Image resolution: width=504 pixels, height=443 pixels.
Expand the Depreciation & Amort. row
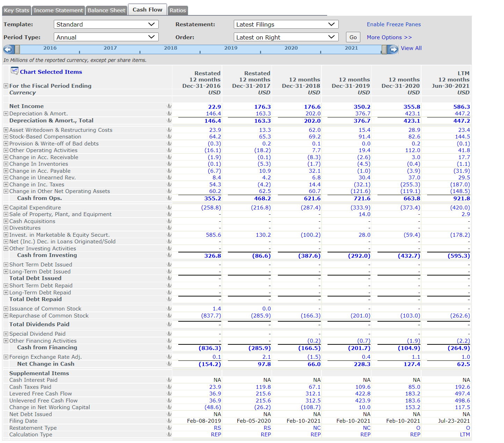(x=6, y=113)
